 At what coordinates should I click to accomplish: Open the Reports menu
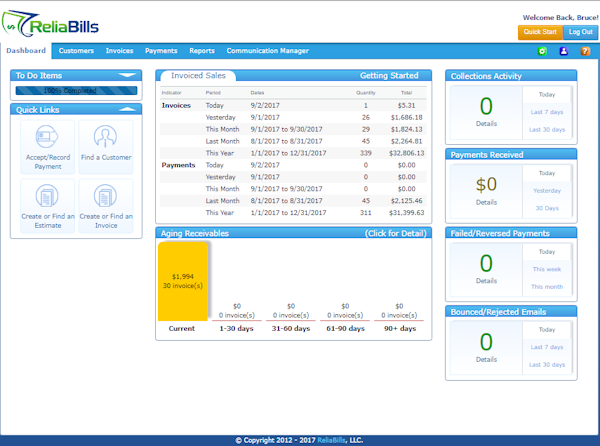click(x=202, y=51)
